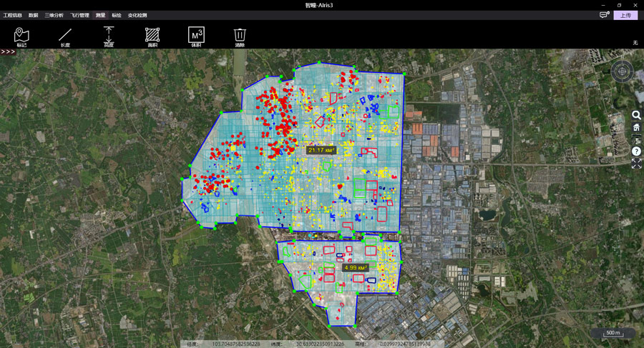Select the 面积 area measurement tool
Image resolution: width=644 pixels, height=348 pixels.
[x=152, y=36]
